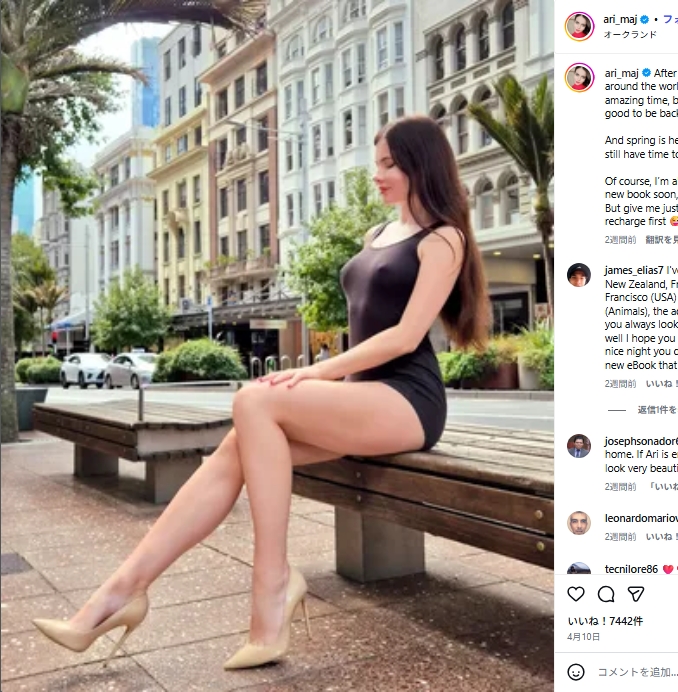This screenshot has height=692, width=678.
Task: Click the main post photo
Action: [277, 346]
